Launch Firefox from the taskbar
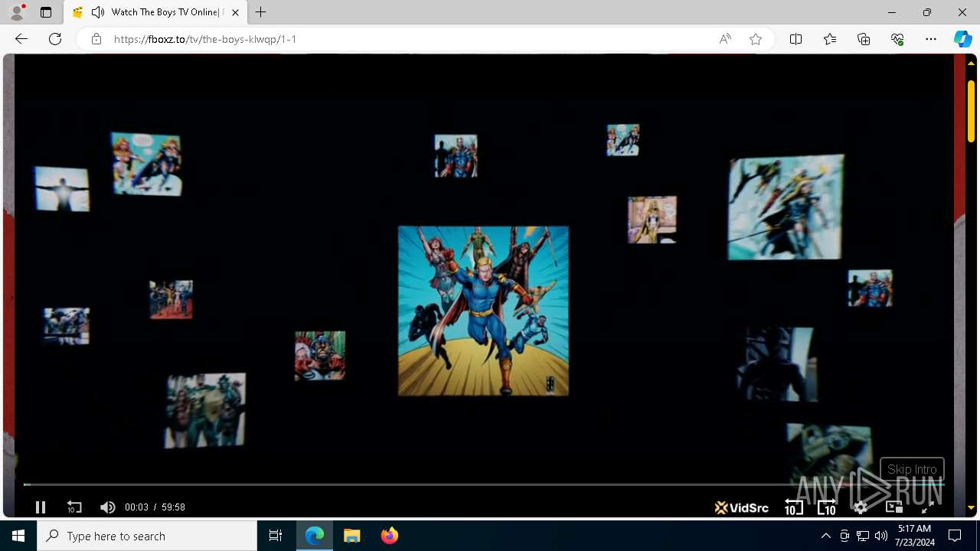 [389, 536]
